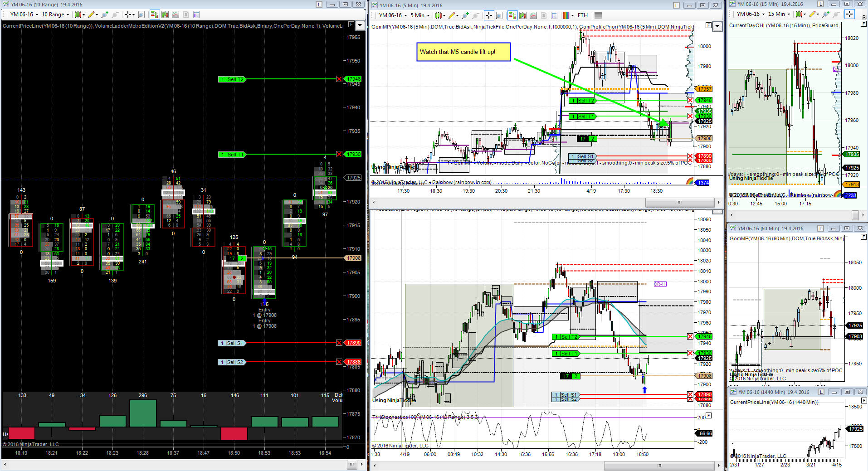The height and width of the screenshot is (471, 868).
Task: Open the 5 Min interval dropdown
Action: [x=420, y=15]
